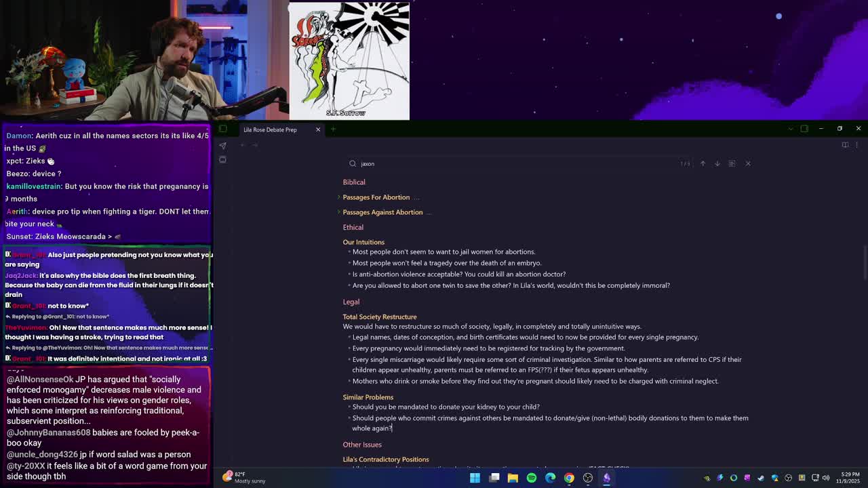Go to next search match arrow
The height and width of the screenshot is (488, 868).
(717, 163)
